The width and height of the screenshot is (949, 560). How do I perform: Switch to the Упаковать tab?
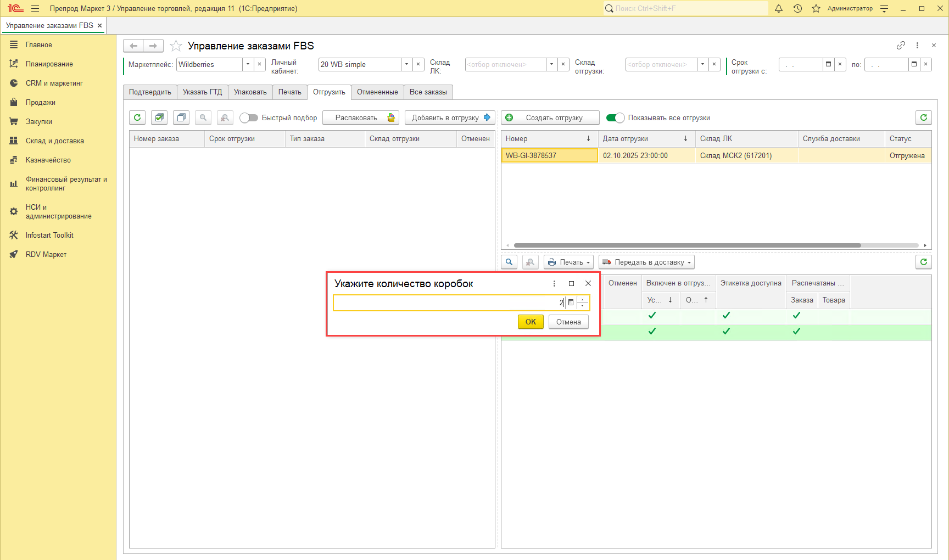(x=250, y=92)
